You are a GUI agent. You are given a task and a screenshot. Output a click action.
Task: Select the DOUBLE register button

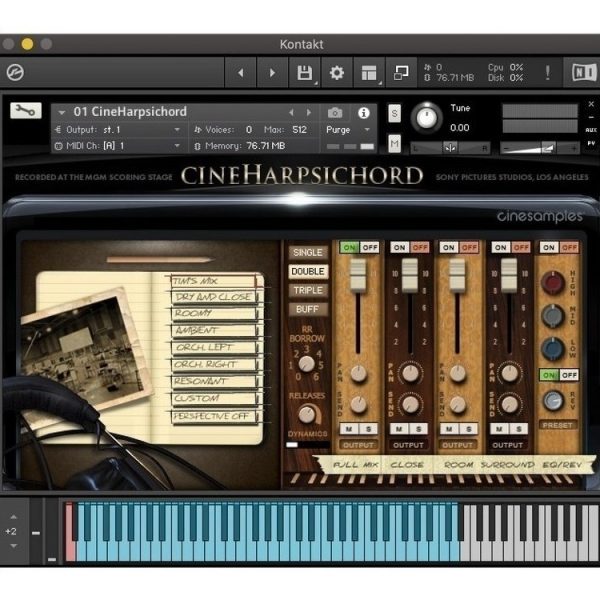[x=308, y=271]
